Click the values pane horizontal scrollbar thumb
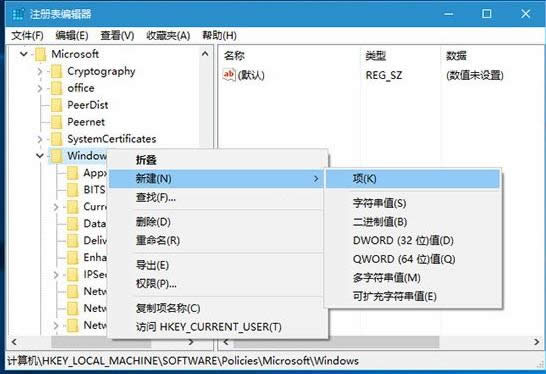Viewport: 546px width, 374px height. point(336,342)
